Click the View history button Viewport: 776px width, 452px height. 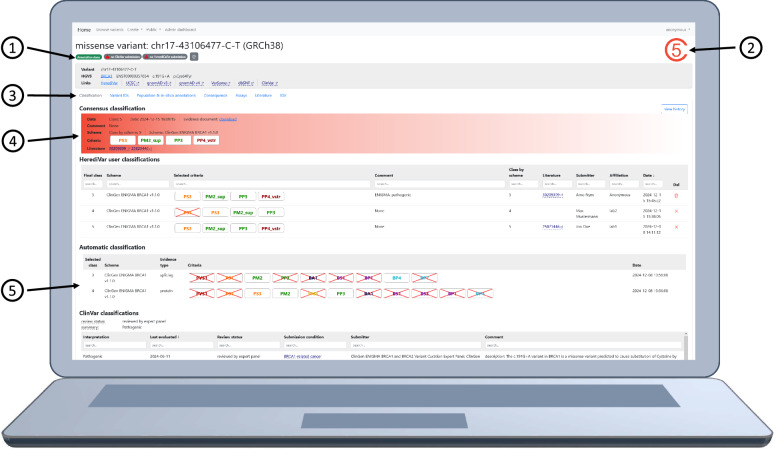click(672, 107)
